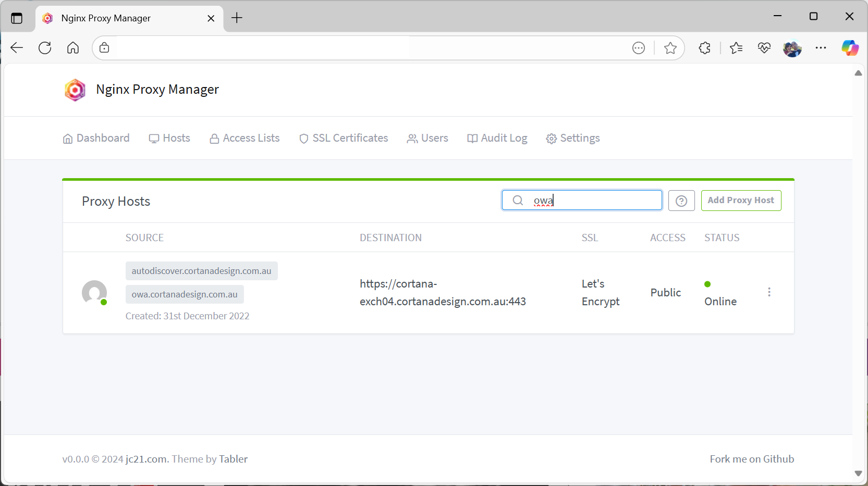Screen dimensions: 868x486
Task: Click the SSL column header
Action: [x=590, y=238]
